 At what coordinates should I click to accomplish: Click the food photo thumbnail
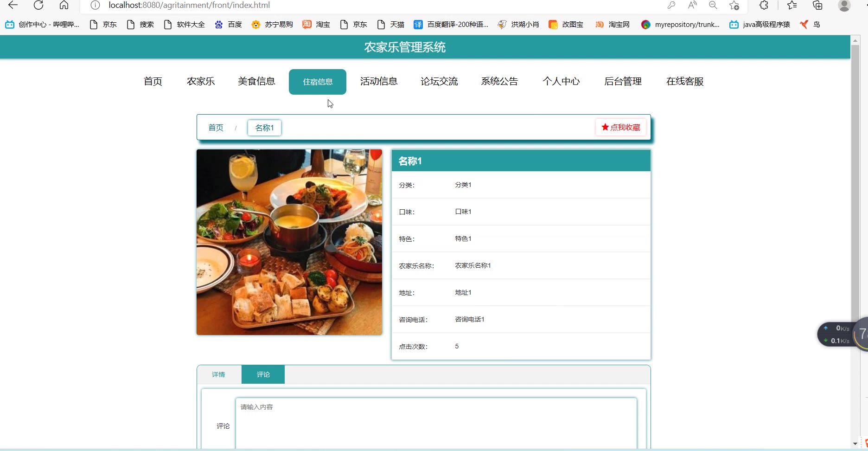click(x=289, y=242)
